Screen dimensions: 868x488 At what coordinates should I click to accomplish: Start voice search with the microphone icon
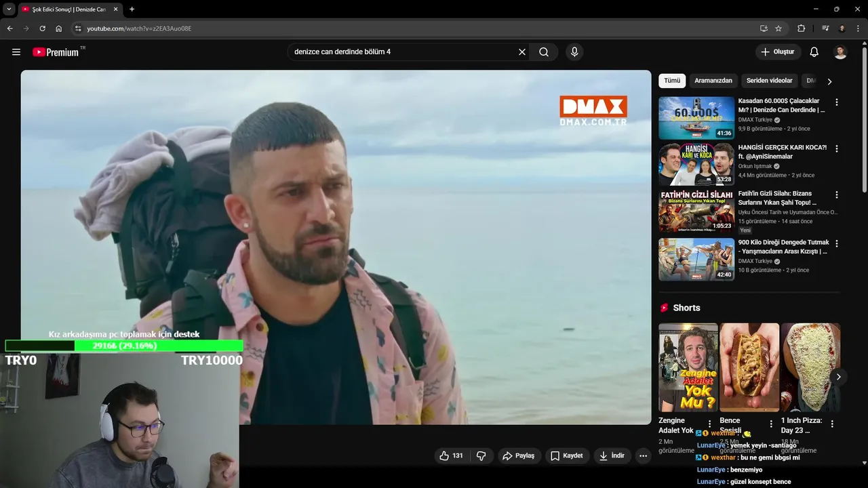coord(574,52)
